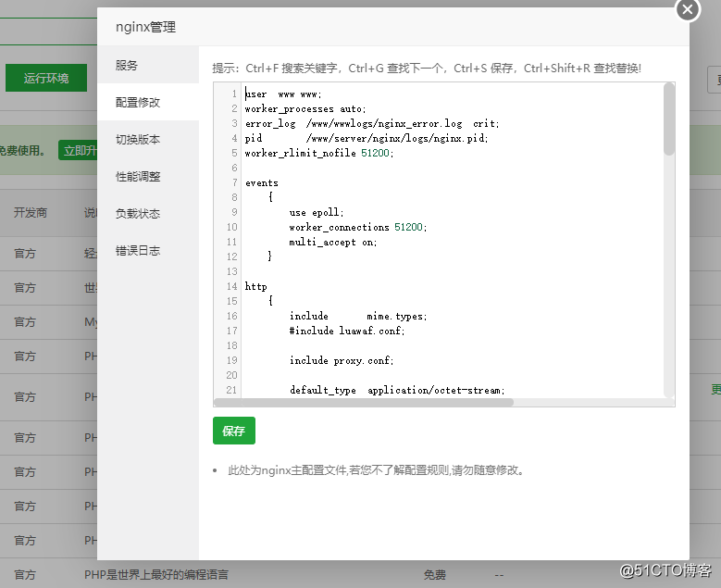The height and width of the screenshot is (588, 721).
Task: Open the 服务 tab
Action: (148, 65)
